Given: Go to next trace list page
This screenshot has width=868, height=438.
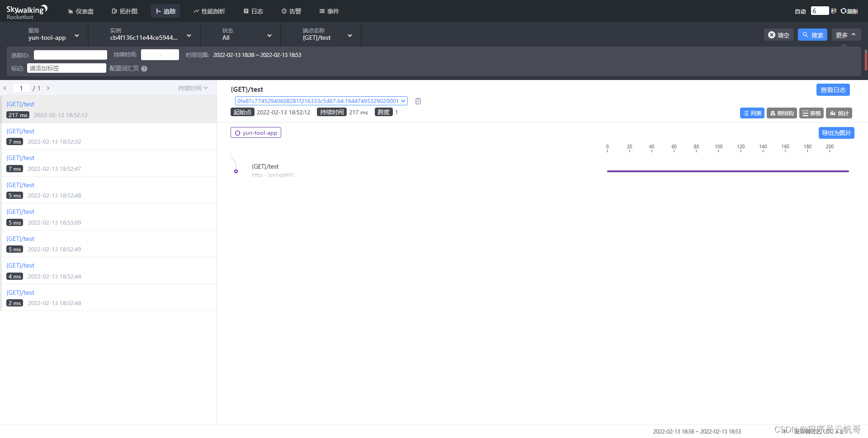Looking at the screenshot, I should (48, 88).
